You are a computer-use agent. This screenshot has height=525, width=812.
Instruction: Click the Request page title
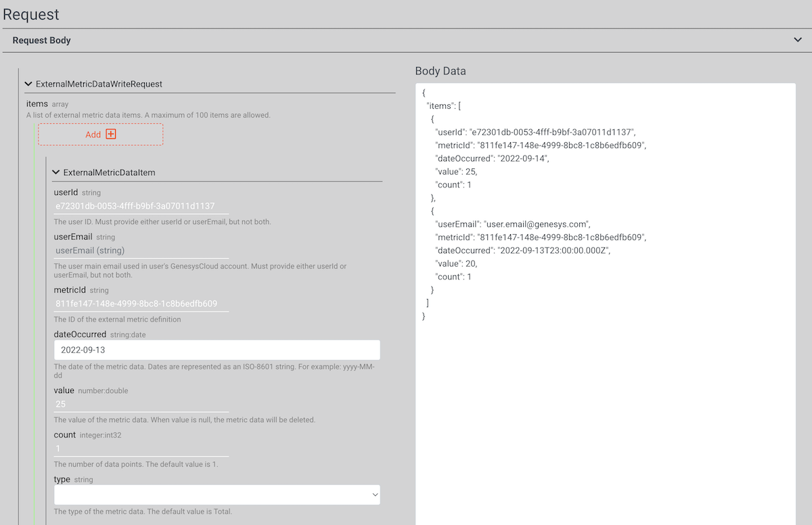[x=32, y=14]
